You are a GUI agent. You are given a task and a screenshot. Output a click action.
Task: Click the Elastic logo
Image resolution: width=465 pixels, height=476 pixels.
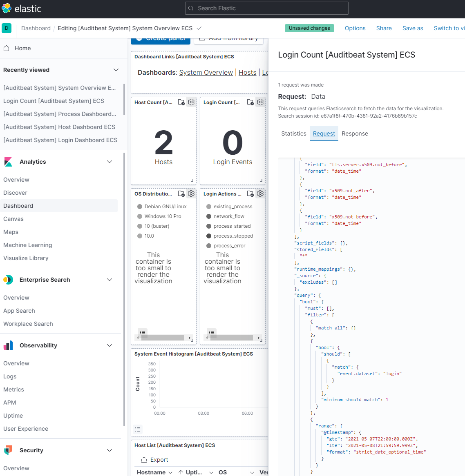[21, 9]
